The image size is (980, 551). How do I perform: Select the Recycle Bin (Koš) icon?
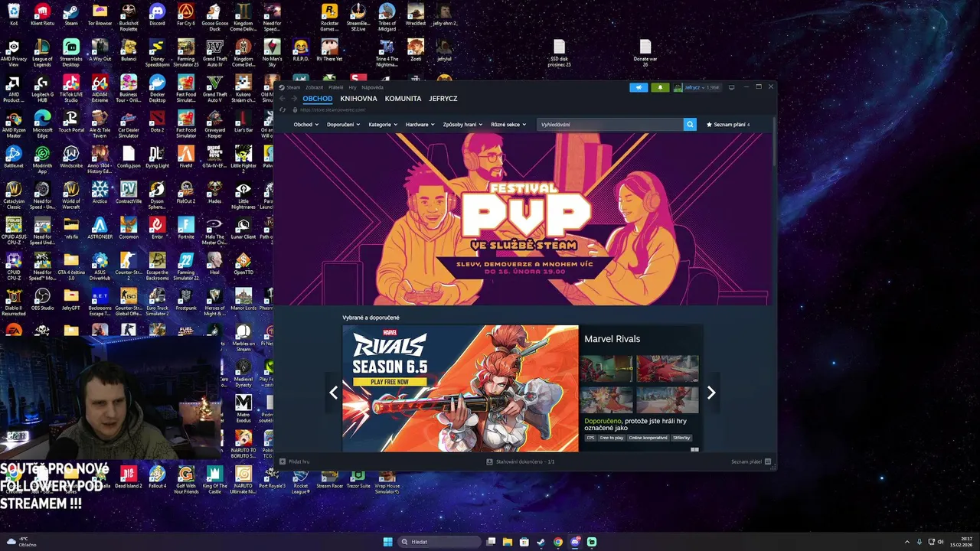tap(14, 15)
